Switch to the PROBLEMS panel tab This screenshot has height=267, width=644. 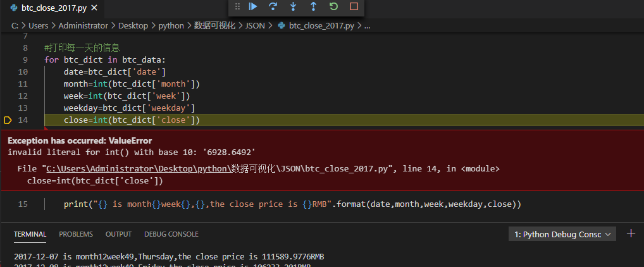76,234
